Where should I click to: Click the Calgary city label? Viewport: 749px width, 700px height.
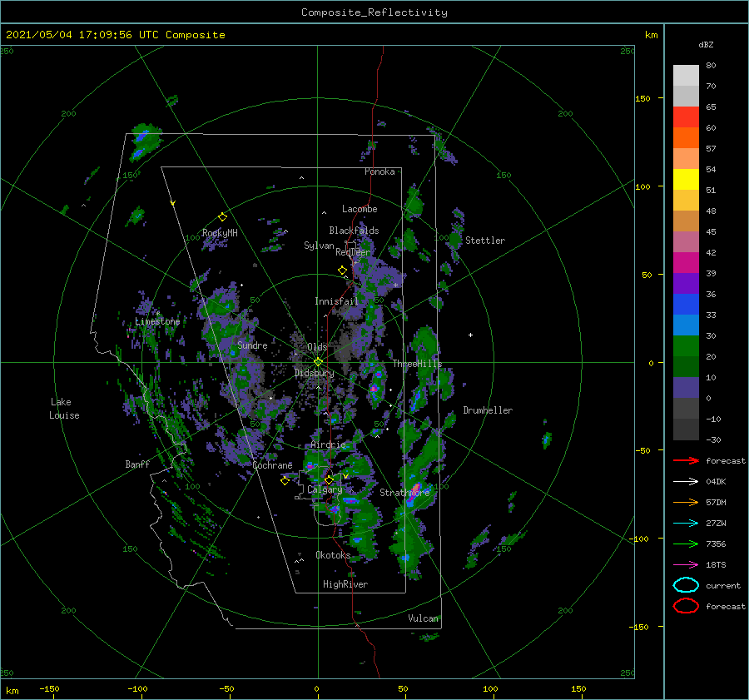[x=325, y=489]
